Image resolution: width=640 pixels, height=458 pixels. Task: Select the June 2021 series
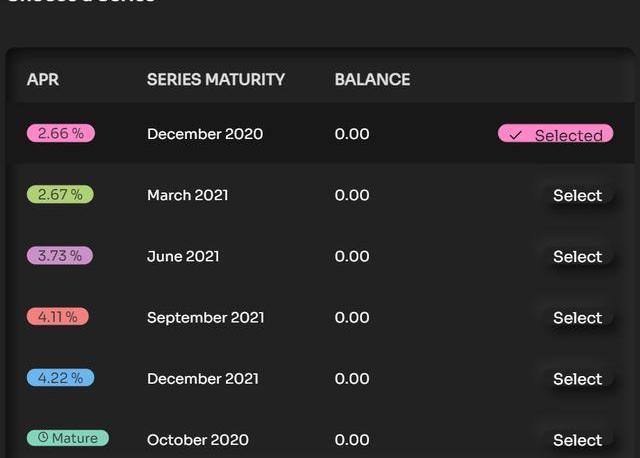pyautogui.click(x=577, y=257)
